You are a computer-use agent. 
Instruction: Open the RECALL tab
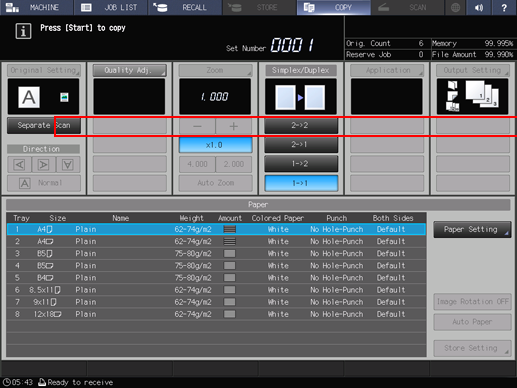pyautogui.click(x=185, y=7)
